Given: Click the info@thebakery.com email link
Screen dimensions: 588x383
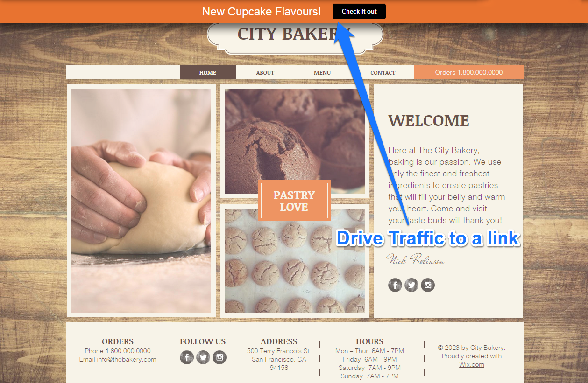Looking at the screenshot, I should (127, 359).
